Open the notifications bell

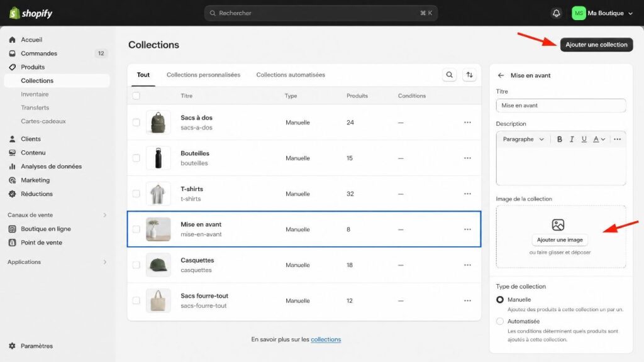tap(556, 13)
